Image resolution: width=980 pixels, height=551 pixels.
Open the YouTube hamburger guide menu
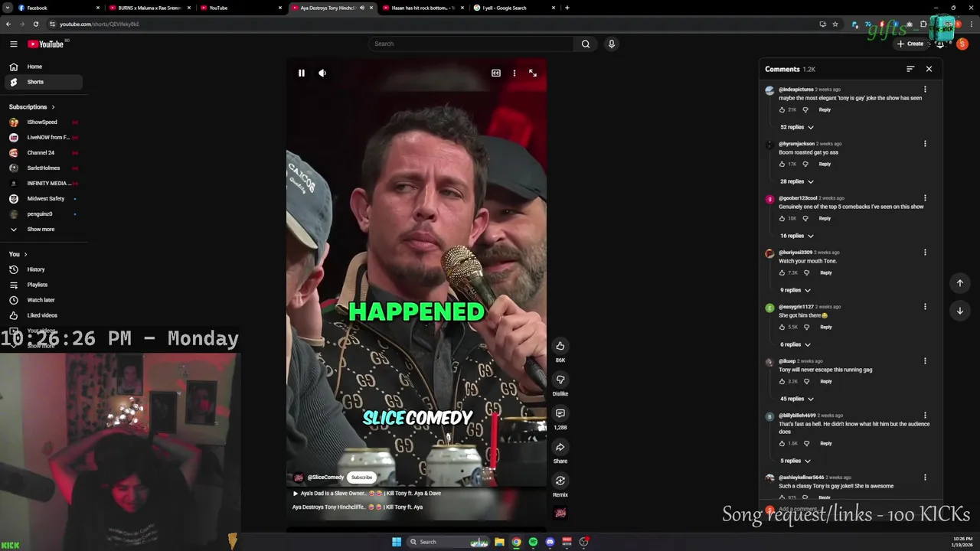[13, 44]
